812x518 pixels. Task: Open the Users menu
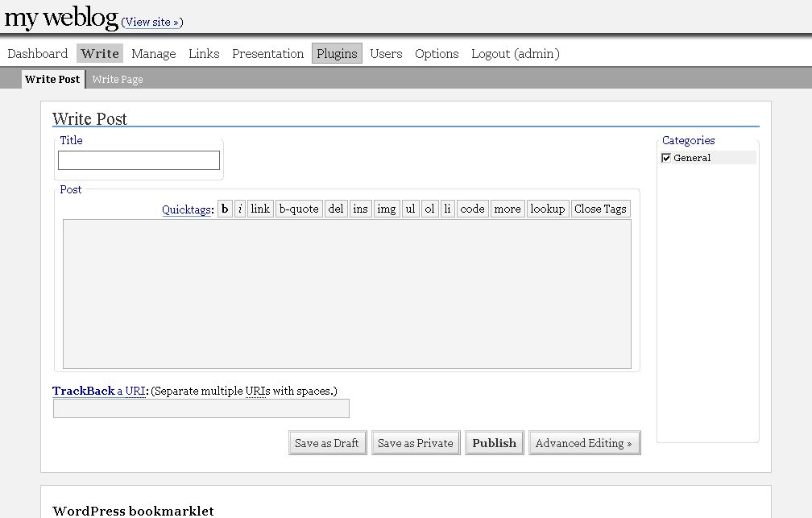click(386, 54)
